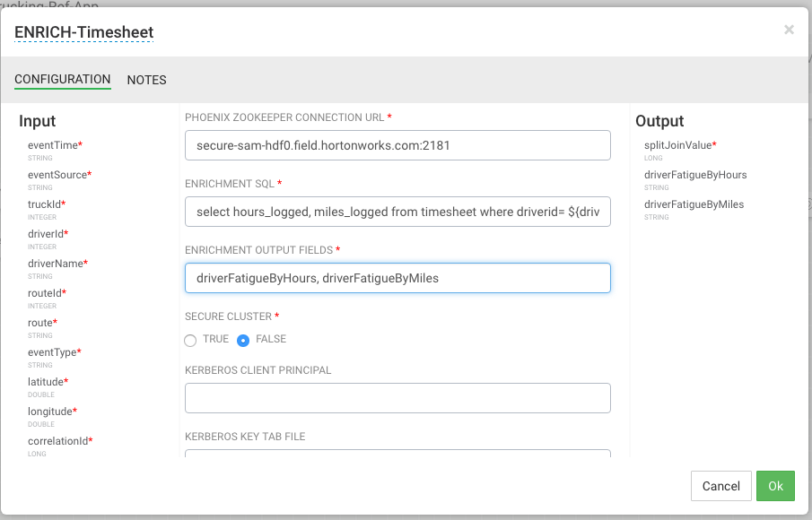Click the Kerberos Key Tab File field
812x520 pixels.
[397, 454]
